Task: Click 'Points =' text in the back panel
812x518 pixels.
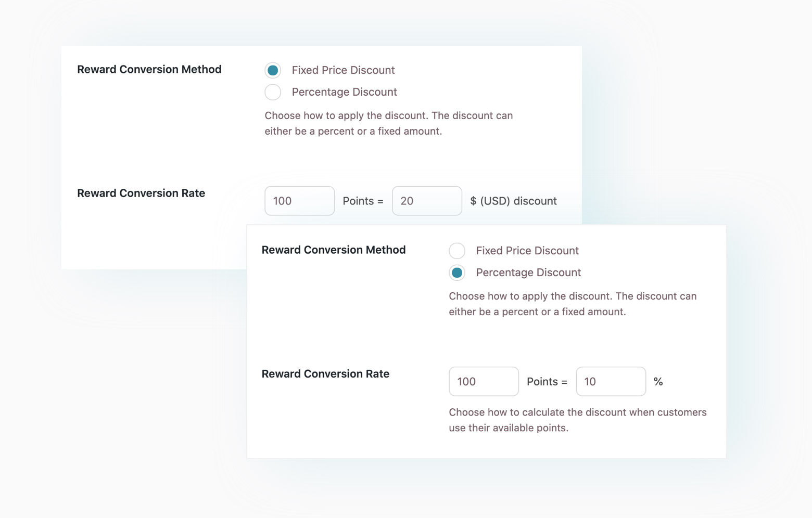Action: (363, 201)
